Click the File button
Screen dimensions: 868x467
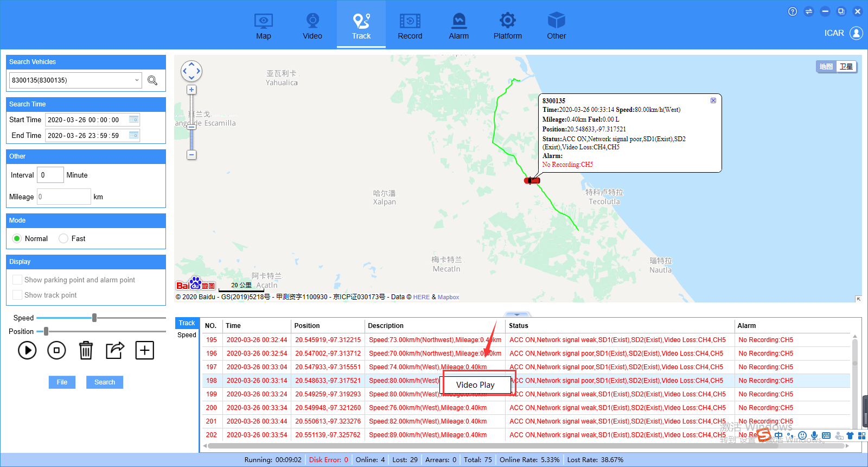[x=62, y=382]
